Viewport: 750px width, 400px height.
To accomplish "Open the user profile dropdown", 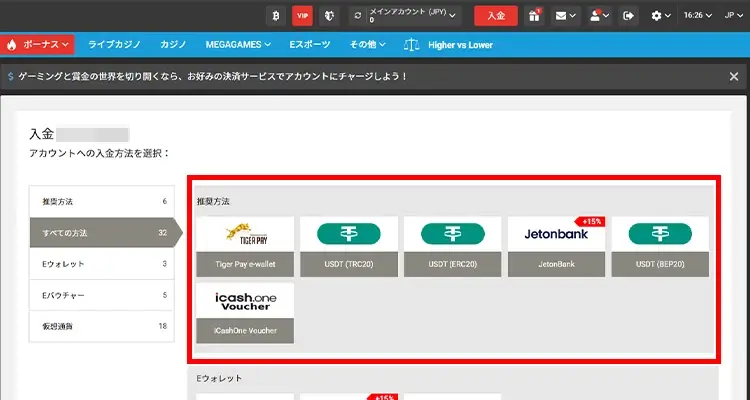I will pos(599,16).
